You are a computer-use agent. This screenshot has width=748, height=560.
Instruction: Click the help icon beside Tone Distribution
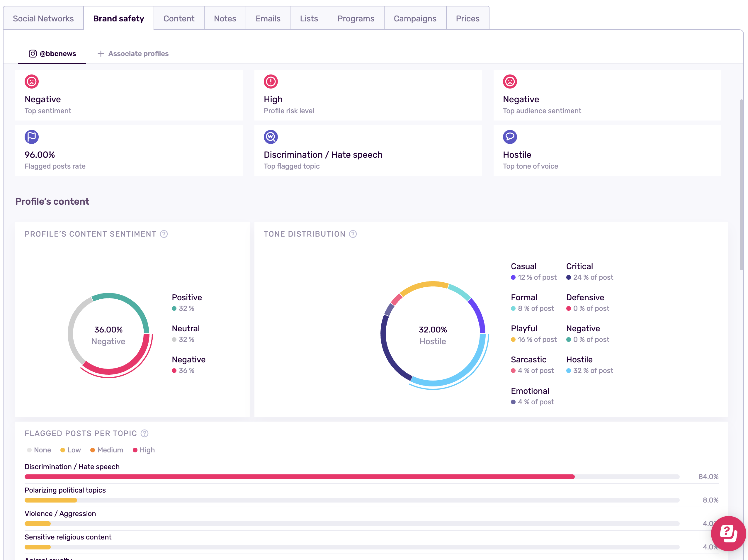coord(353,234)
